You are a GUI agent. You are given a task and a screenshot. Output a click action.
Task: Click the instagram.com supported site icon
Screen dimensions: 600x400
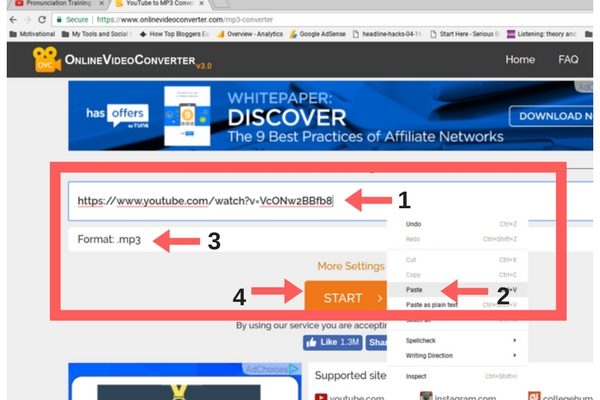(x=426, y=396)
